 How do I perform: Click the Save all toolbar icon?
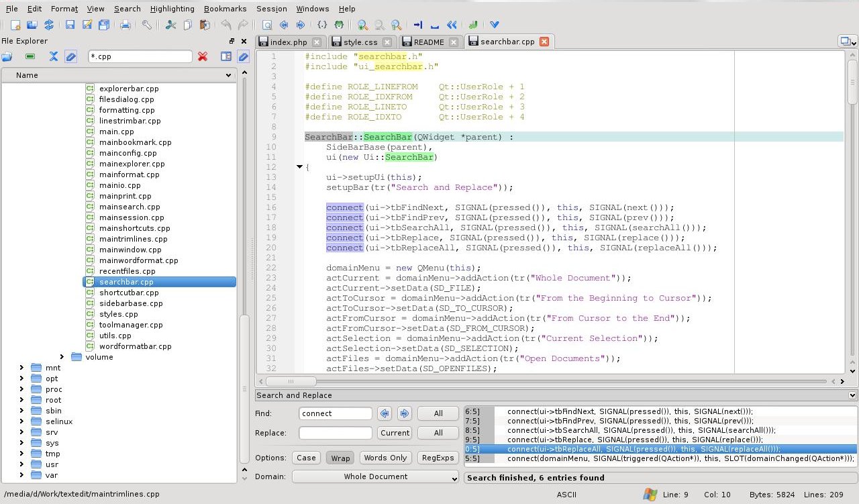click(x=104, y=25)
